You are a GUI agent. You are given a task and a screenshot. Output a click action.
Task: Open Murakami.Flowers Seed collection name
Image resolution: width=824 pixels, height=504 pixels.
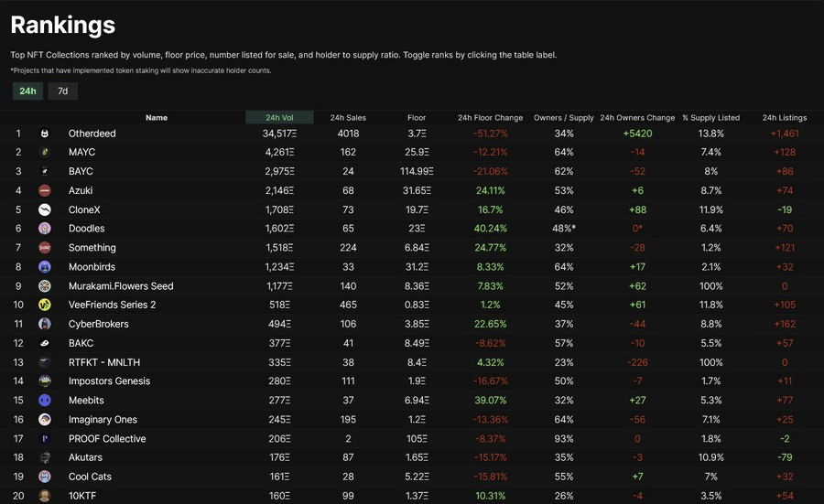[121, 286]
